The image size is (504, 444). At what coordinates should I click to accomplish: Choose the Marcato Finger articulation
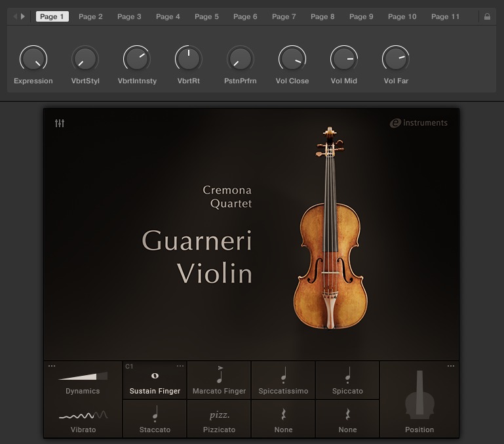[219, 380]
